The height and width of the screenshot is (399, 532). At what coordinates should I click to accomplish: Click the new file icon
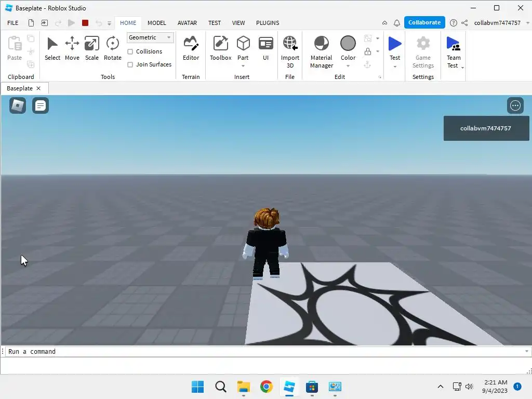(x=31, y=23)
